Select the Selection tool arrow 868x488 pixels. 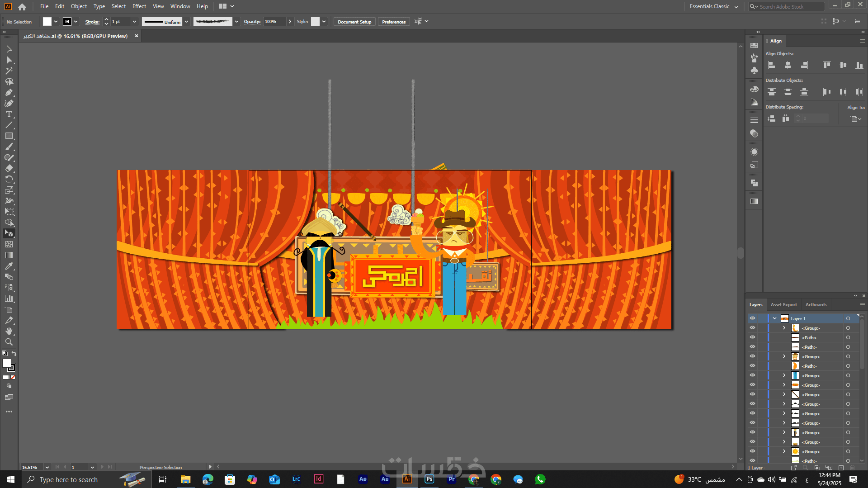point(9,49)
